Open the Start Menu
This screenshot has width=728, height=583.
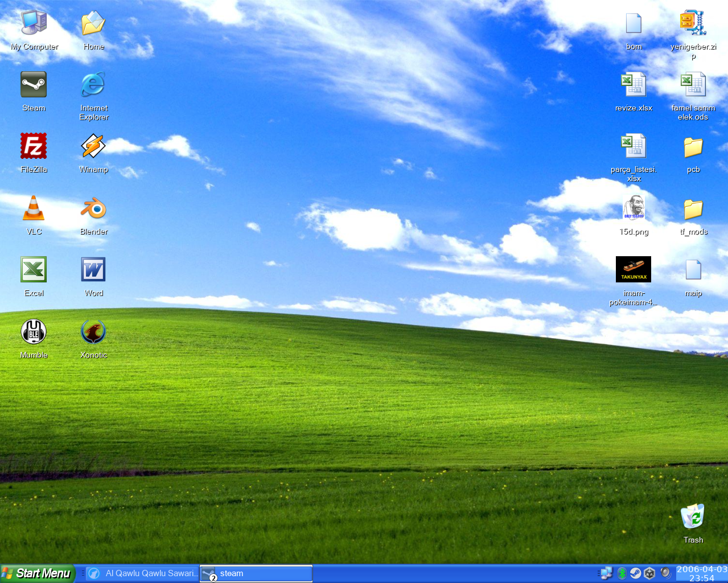tap(38, 573)
